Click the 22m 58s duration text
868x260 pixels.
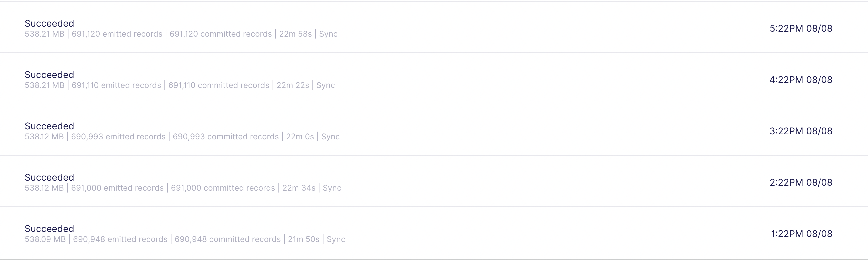(x=296, y=34)
